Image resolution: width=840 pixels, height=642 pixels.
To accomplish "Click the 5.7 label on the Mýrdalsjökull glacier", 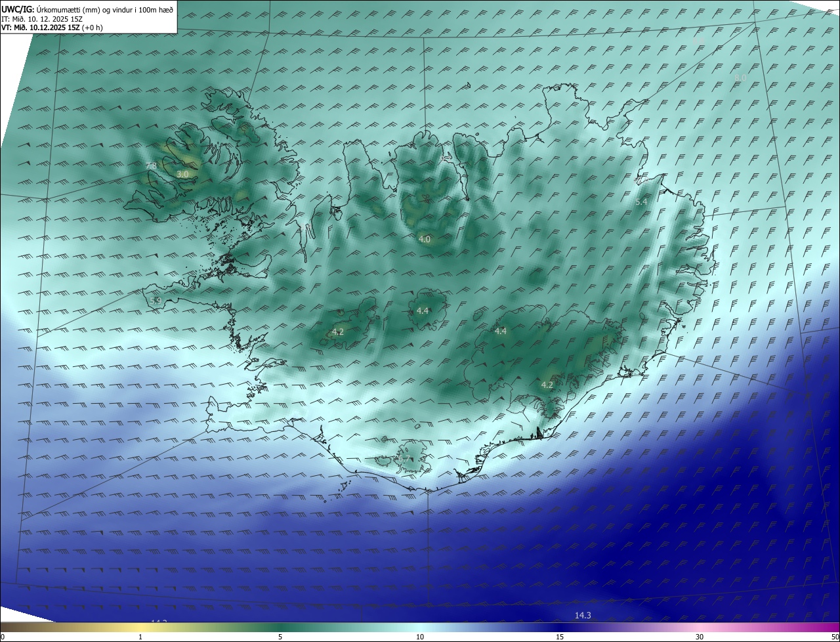I will pyautogui.click(x=404, y=459).
